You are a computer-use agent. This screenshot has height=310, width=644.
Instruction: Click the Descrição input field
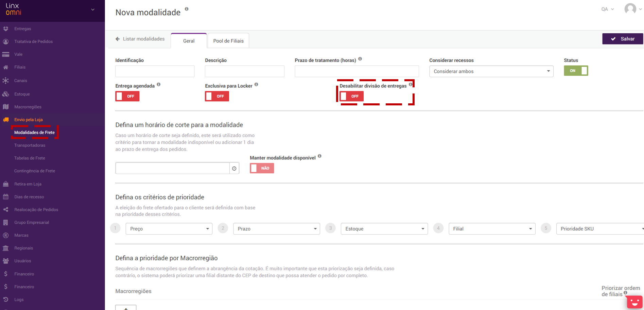click(x=244, y=71)
